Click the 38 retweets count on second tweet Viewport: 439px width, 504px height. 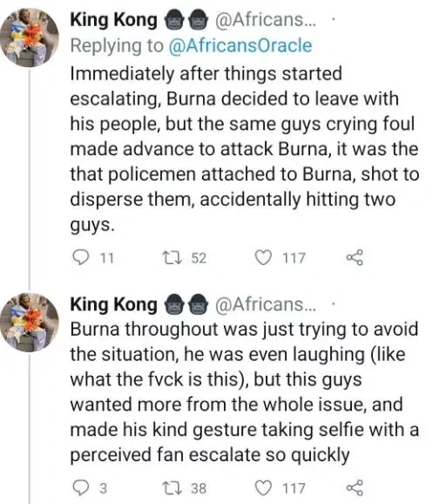click(x=199, y=488)
